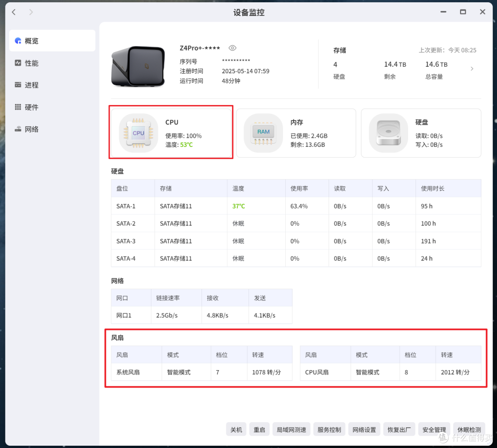
Task: Click the registration time 2025-05-14 07:59
Action: point(245,71)
